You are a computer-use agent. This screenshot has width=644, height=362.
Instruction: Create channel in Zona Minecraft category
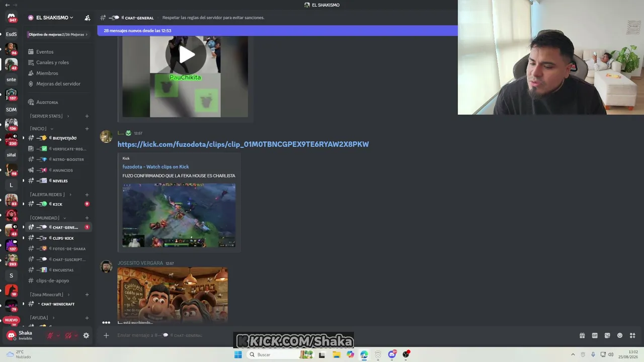click(x=87, y=295)
